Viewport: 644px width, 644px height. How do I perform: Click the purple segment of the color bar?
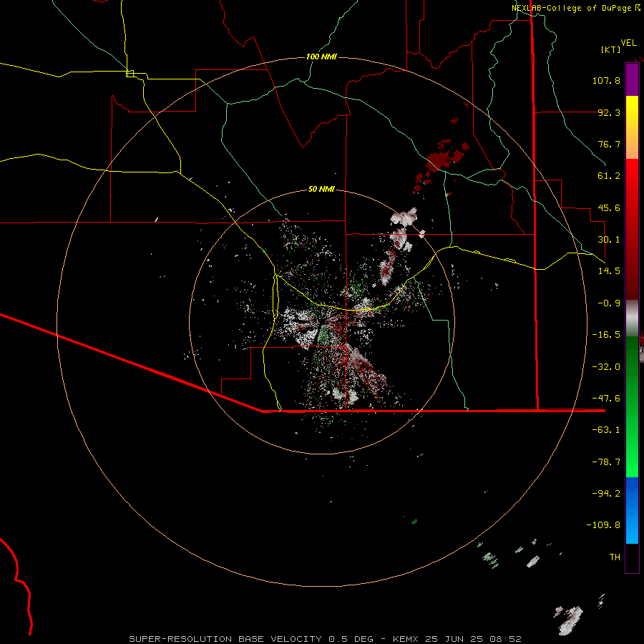[632, 79]
